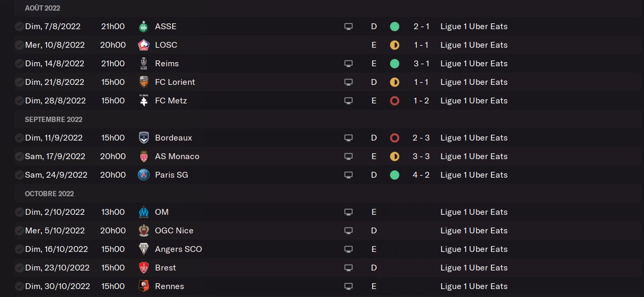
Task: Click the red loss indicator on FC Metz row
Action: [x=394, y=101]
